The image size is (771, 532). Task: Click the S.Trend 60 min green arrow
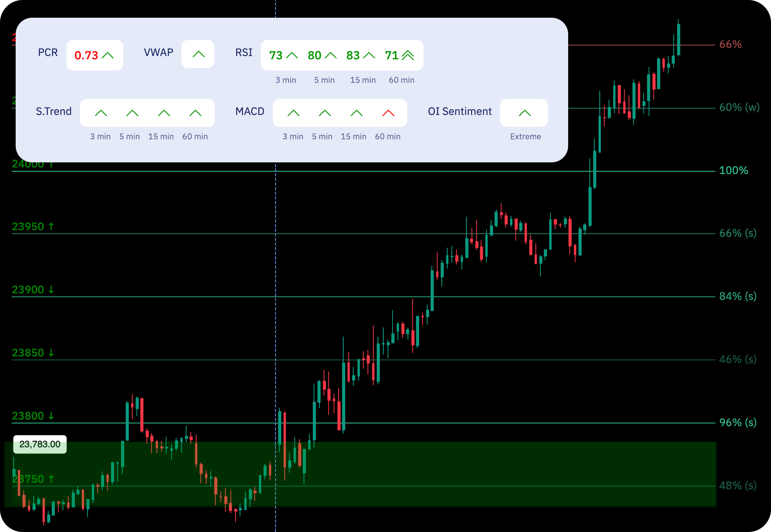tap(195, 113)
